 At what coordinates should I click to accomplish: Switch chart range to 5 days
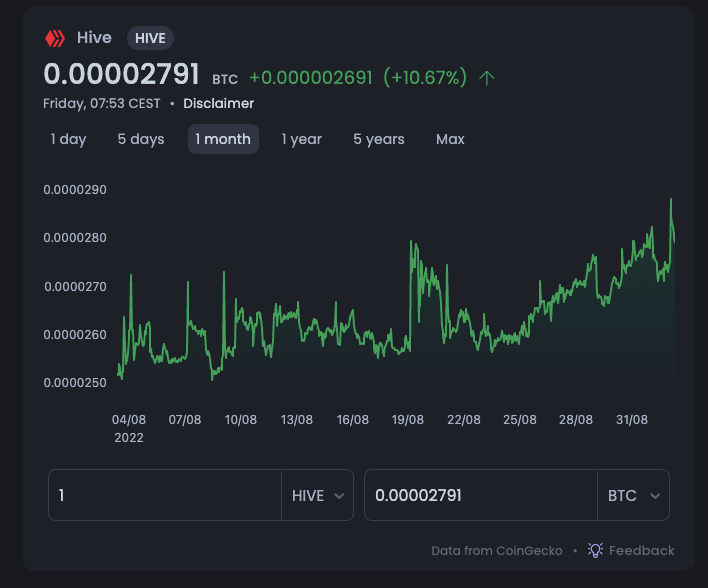point(141,139)
